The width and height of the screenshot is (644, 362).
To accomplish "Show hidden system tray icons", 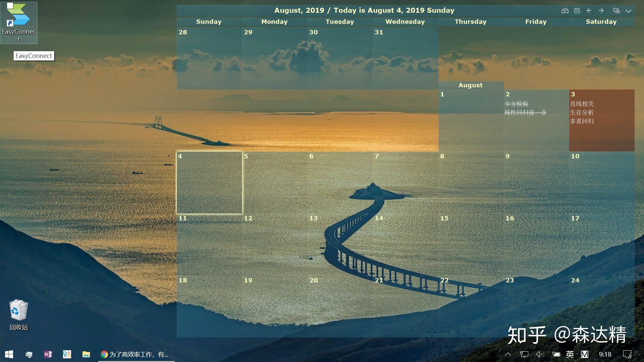I will pyautogui.click(x=508, y=354).
